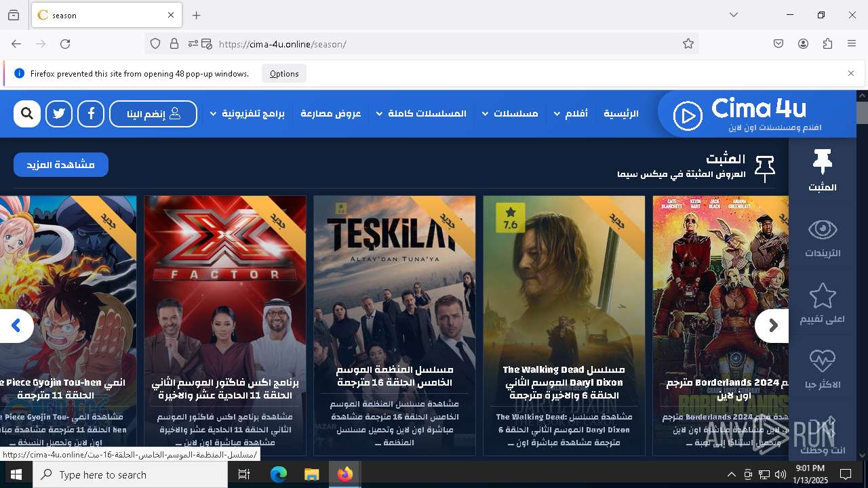Open the Twitter social icon
This screenshot has width=868, height=488.
click(59, 114)
